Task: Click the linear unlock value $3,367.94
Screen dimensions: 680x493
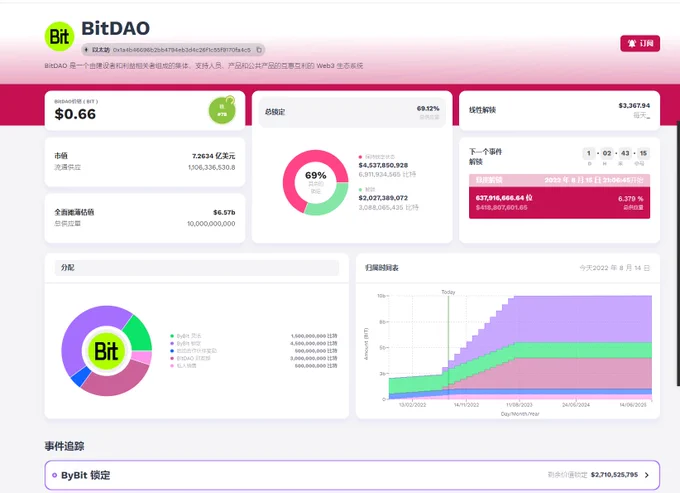Action: [x=634, y=105]
